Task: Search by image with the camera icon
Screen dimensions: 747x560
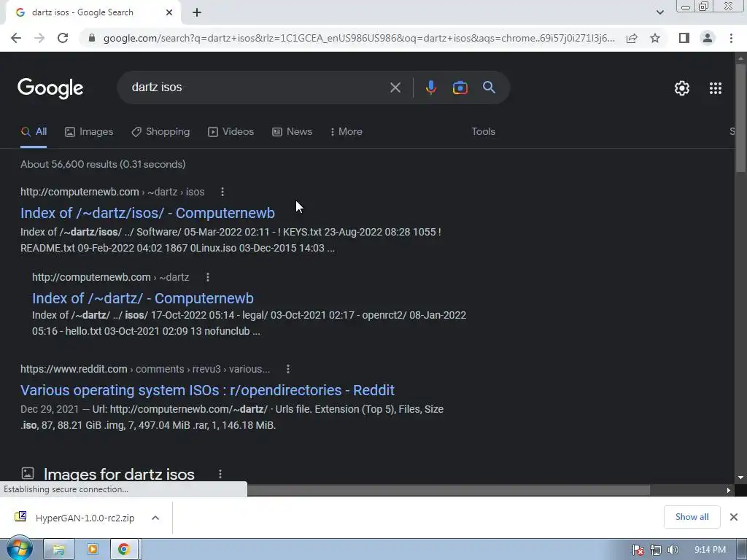Action: pyautogui.click(x=460, y=87)
